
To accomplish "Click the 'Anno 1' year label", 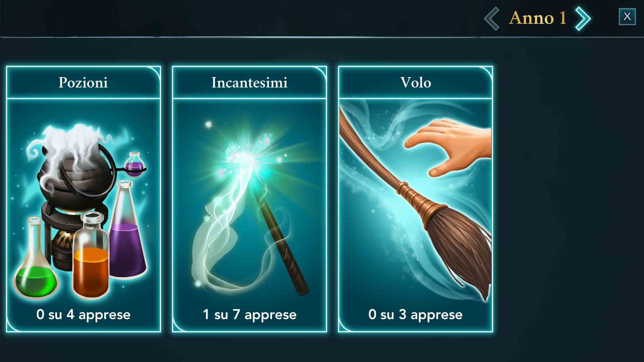I will 538,18.
